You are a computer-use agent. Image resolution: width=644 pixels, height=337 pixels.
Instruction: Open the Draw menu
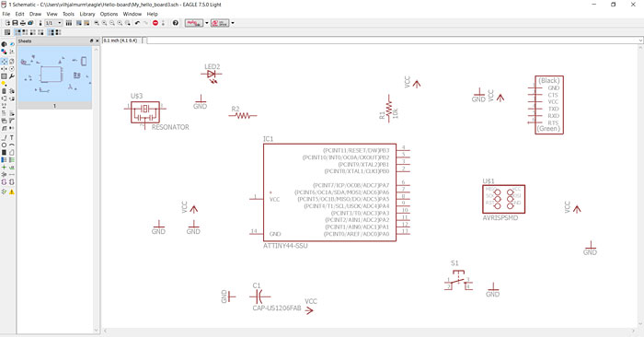35,14
